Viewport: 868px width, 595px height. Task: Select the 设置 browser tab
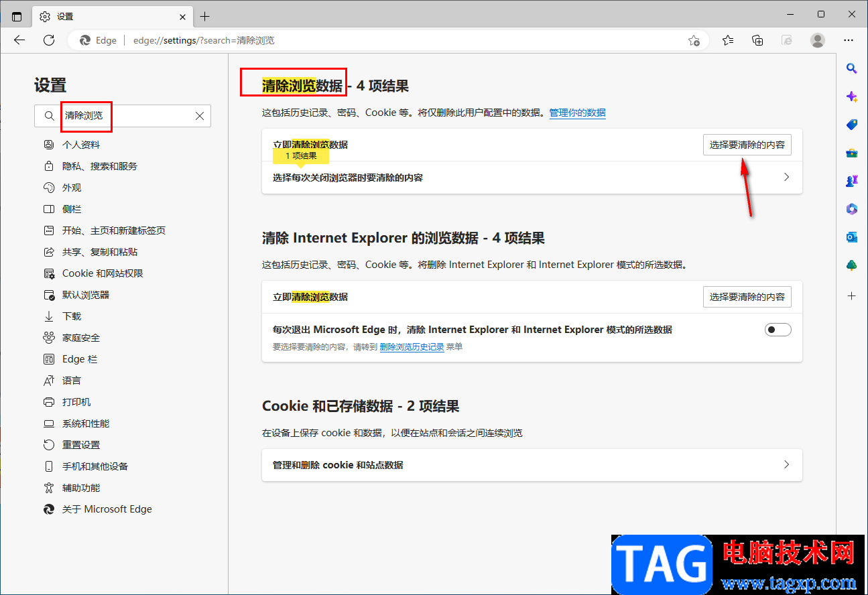click(113, 16)
